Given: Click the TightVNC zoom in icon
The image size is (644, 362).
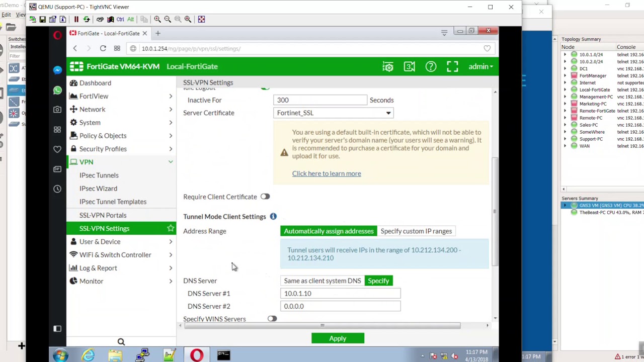Looking at the screenshot, I should coord(157,19).
